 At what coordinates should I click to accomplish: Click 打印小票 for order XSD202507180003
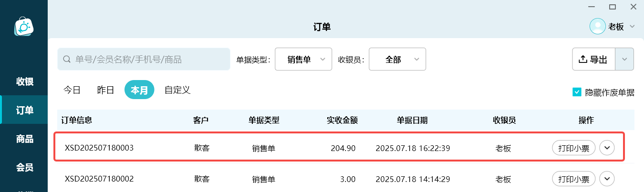(574, 148)
